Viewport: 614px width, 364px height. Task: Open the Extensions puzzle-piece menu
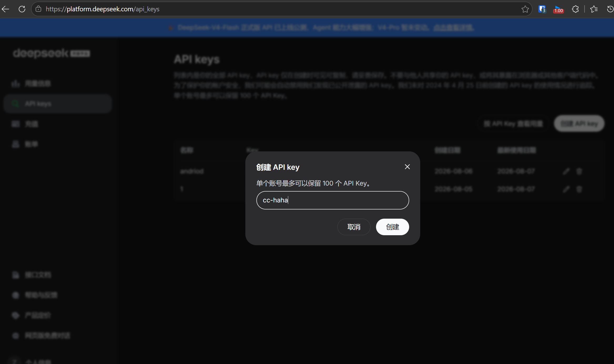click(575, 9)
